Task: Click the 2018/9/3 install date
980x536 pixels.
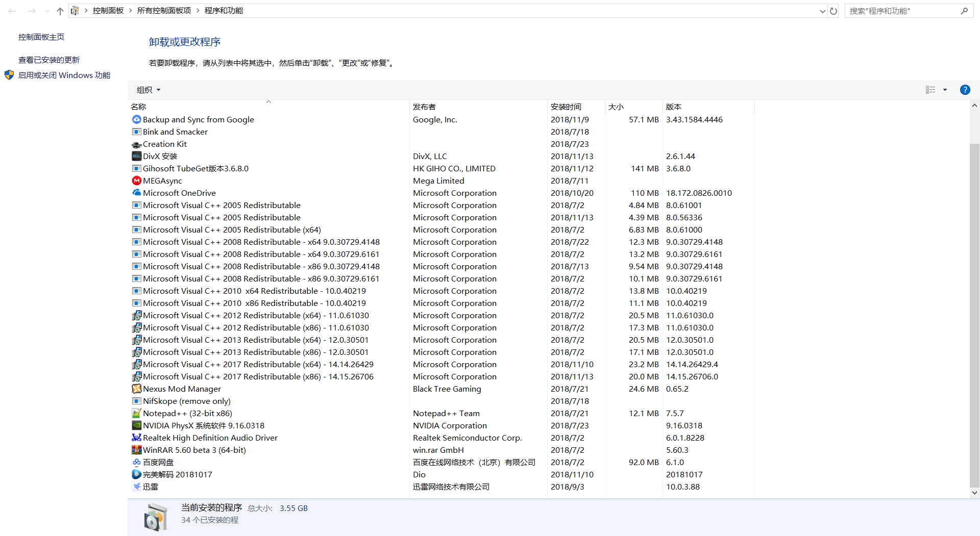Action: coord(567,487)
